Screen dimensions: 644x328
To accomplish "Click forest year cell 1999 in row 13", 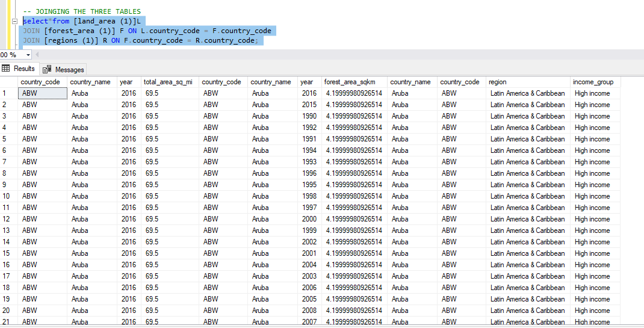I will [x=310, y=231].
